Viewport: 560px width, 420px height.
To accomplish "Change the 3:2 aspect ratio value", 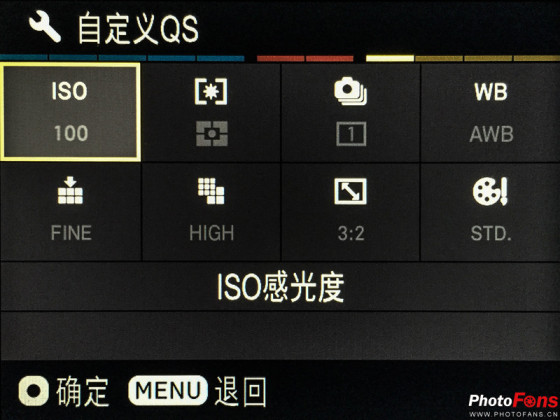I will (351, 234).
